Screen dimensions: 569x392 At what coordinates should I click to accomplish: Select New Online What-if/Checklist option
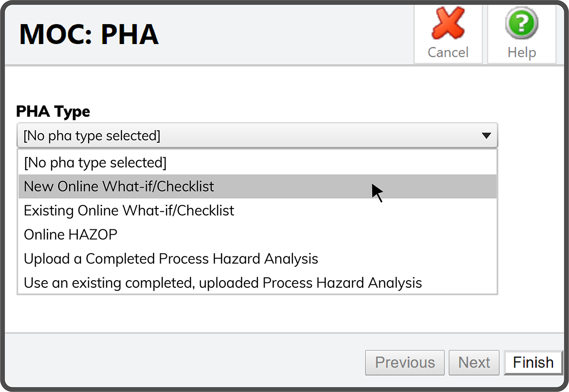119,186
